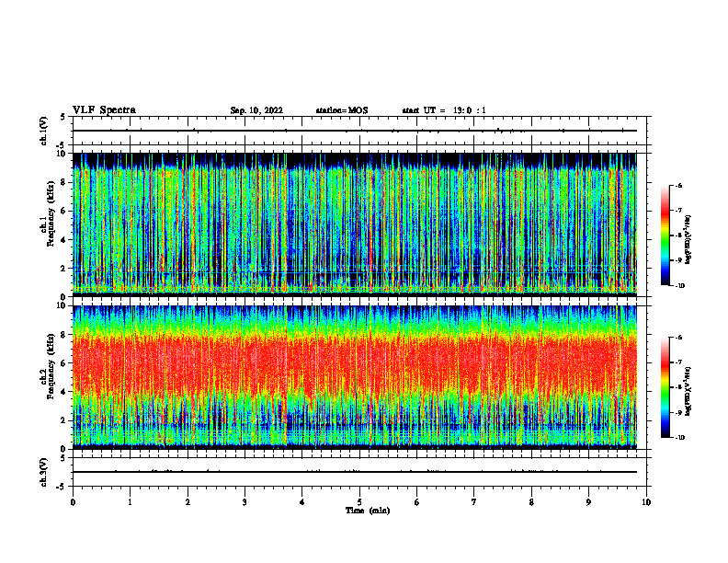Click the "4" tick on the Time axis

[302, 502]
